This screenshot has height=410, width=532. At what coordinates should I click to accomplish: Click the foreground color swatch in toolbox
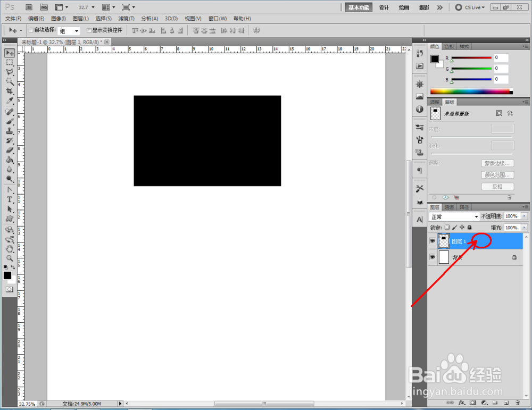tap(7, 275)
